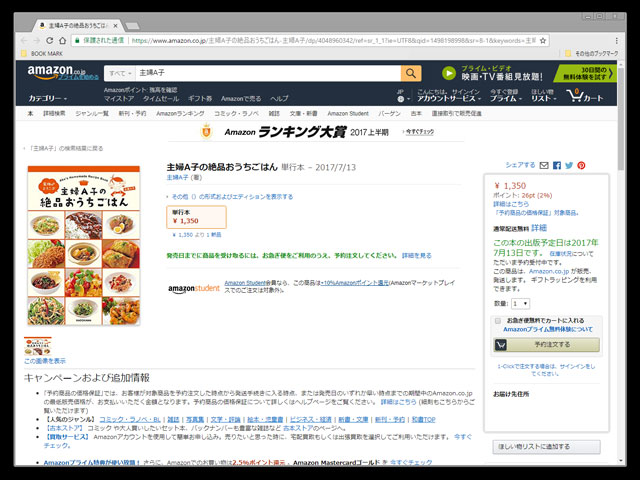Click the small cover thumbnail

38,346
